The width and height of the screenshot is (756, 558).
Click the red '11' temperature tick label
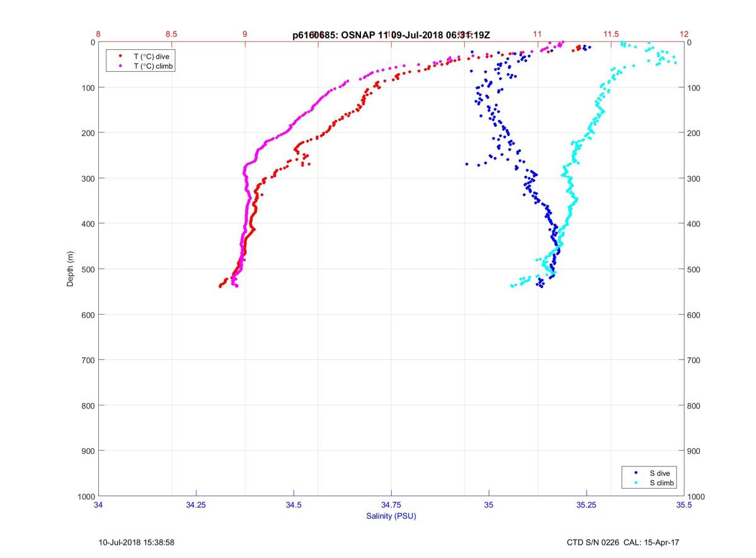[537, 34]
